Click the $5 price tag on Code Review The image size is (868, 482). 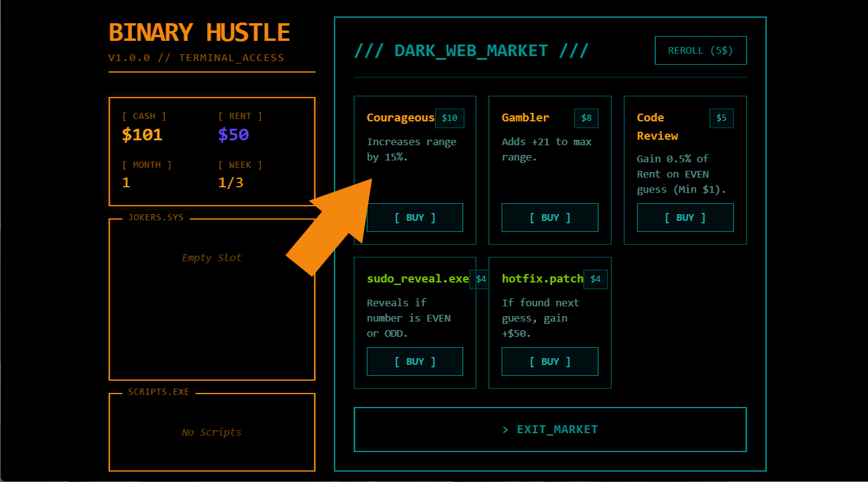click(x=721, y=118)
